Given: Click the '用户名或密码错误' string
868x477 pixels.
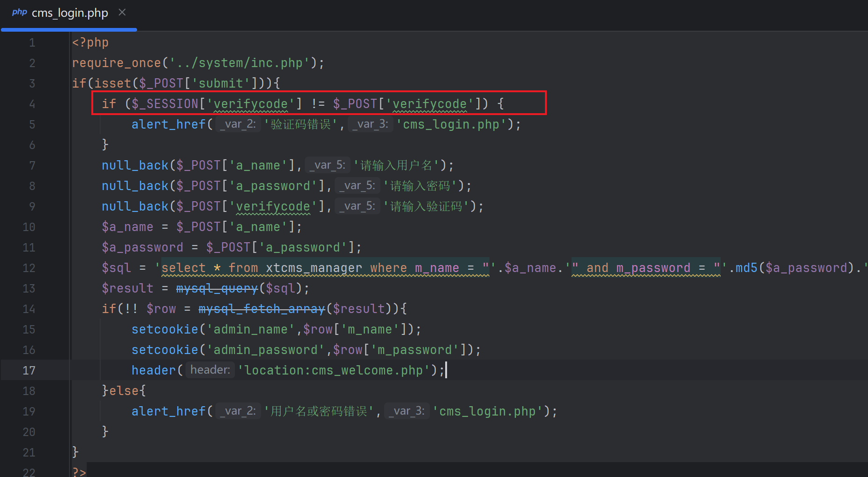Looking at the screenshot, I should click(319, 411).
